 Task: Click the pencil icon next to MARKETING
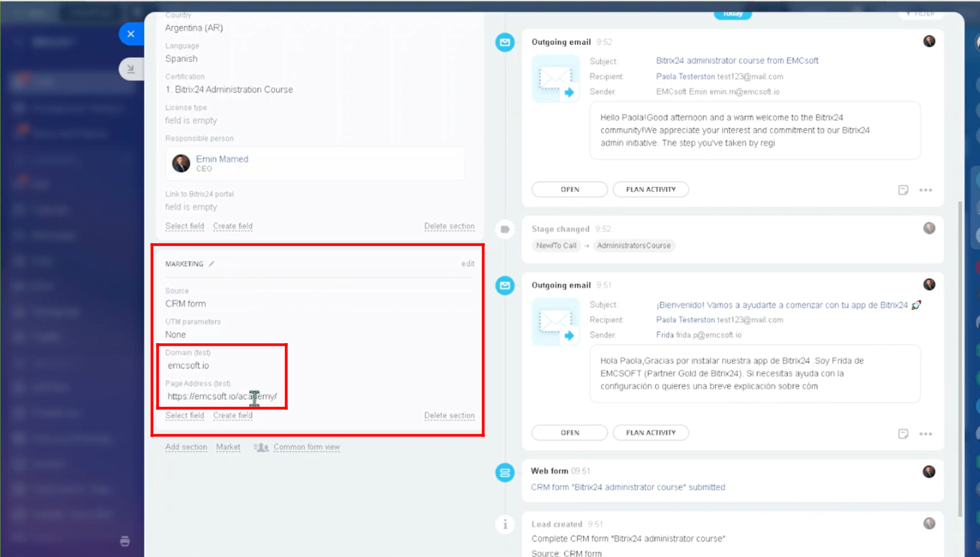click(212, 263)
